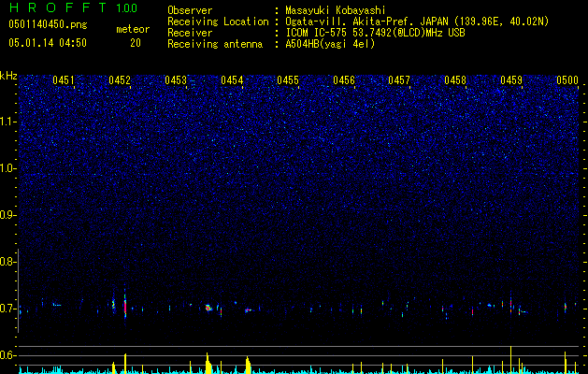This screenshot has width=588, height=374.
Task: Click the A504HB(yagi 4el) antenna text
Action: pos(330,44)
